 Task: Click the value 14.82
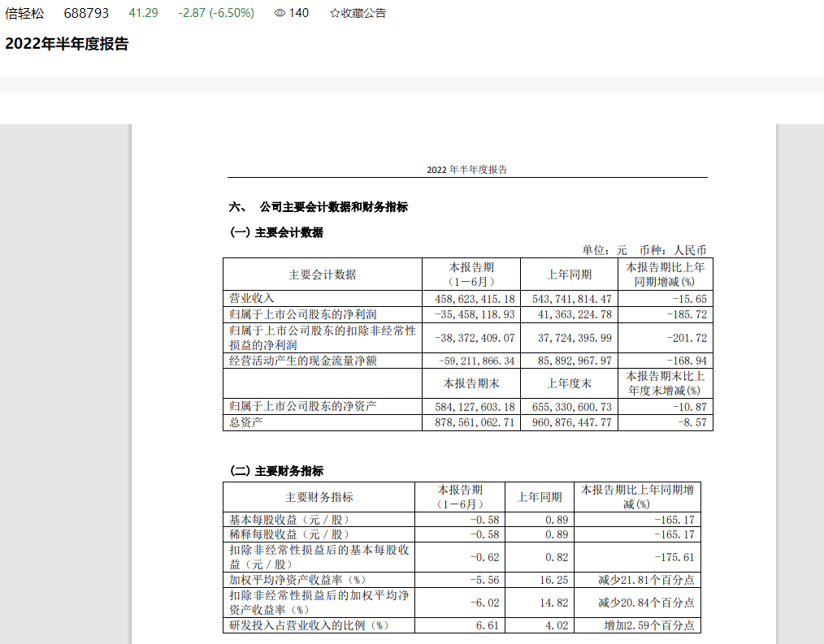coord(554,603)
